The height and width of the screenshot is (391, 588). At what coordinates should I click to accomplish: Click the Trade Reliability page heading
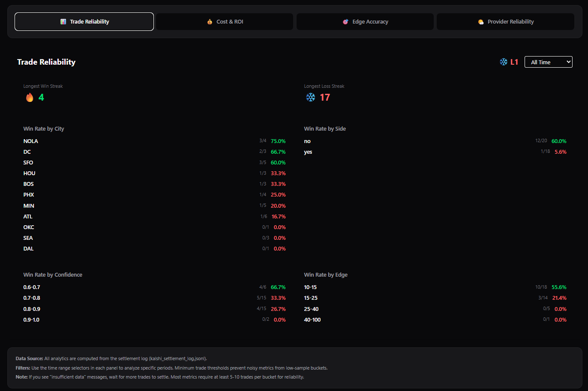(x=46, y=62)
